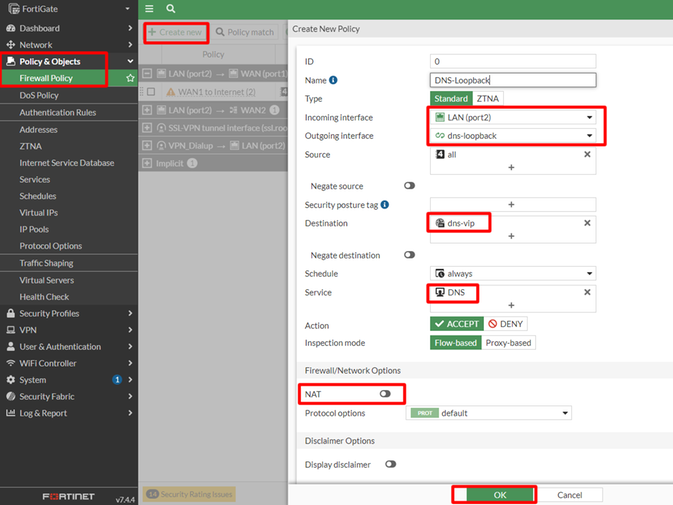
Task: Remove dns-vip destination with X
Action: (587, 223)
